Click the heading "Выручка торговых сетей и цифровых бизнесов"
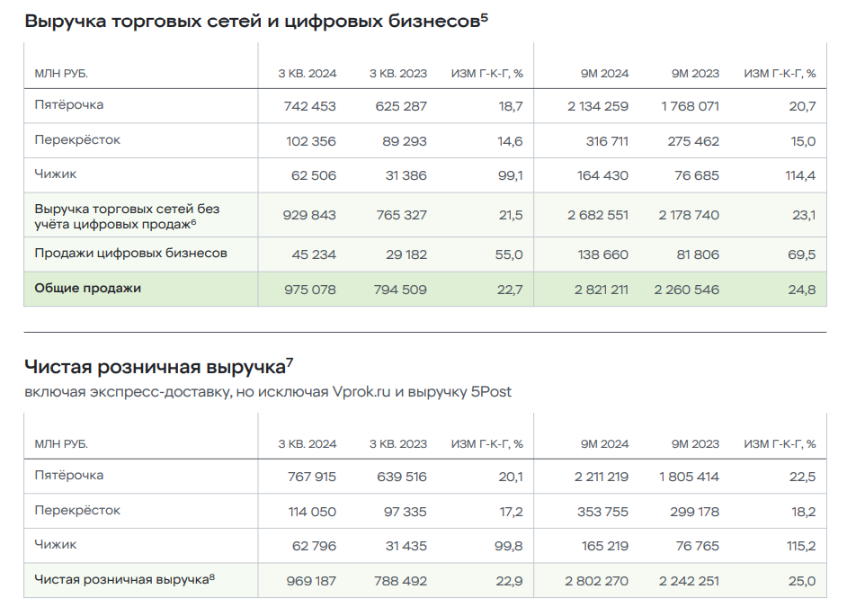The width and height of the screenshot is (847, 616). [x=251, y=22]
